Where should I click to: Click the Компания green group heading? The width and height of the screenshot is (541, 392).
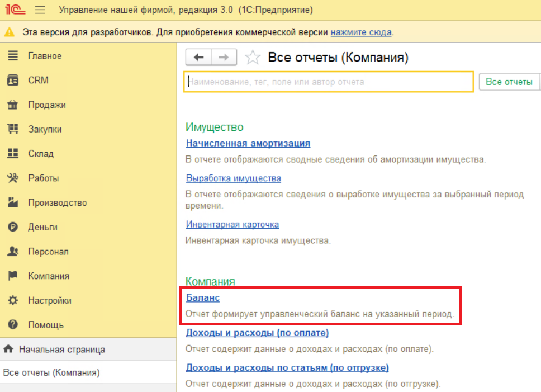(x=210, y=281)
